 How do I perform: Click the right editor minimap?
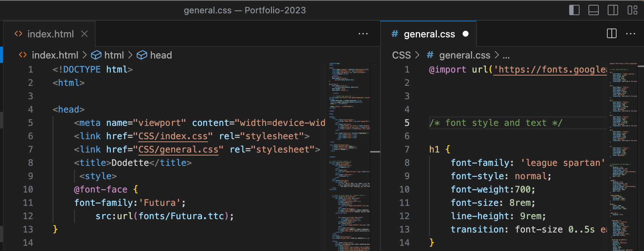pos(624,157)
